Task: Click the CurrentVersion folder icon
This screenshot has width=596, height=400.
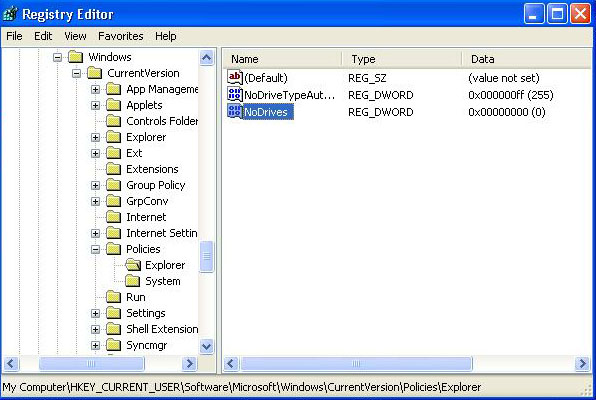Action: pyautogui.click(x=94, y=73)
